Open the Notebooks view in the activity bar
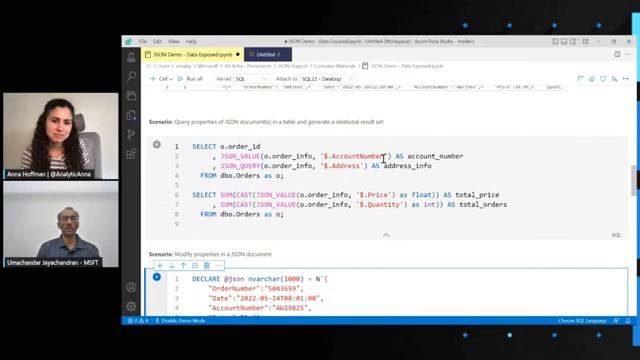 point(131,96)
